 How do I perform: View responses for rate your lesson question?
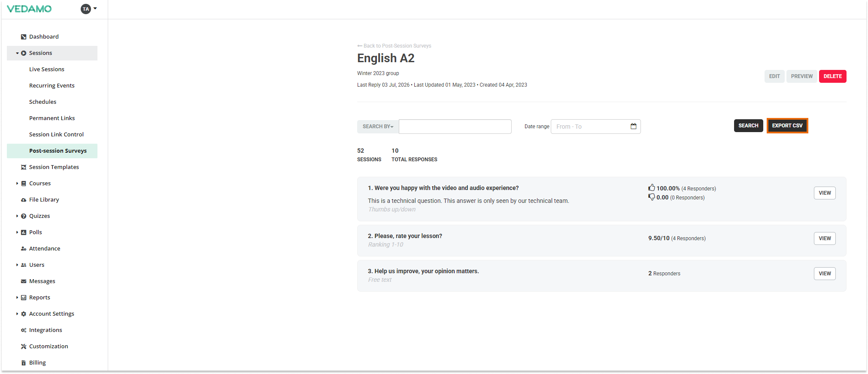click(825, 238)
